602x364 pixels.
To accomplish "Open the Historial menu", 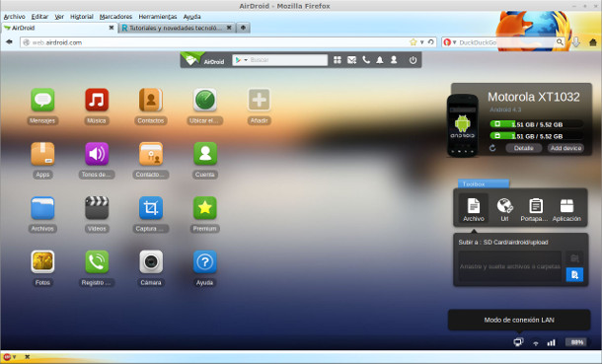I will pyautogui.click(x=81, y=17).
